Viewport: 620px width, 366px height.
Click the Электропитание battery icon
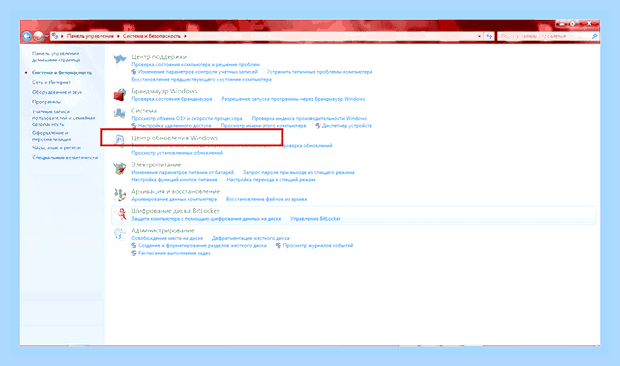click(x=119, y=168)
